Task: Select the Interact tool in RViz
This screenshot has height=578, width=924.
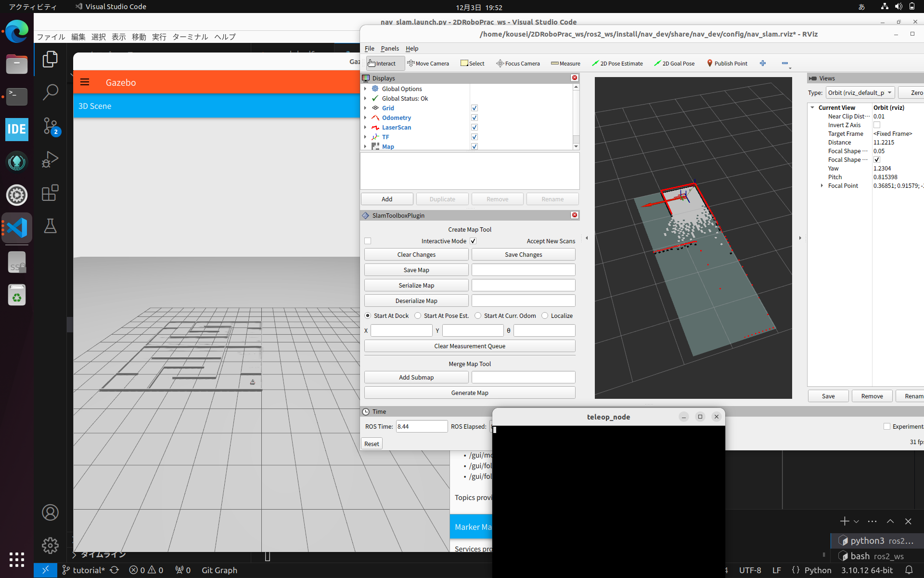Action: coord(384,63)
